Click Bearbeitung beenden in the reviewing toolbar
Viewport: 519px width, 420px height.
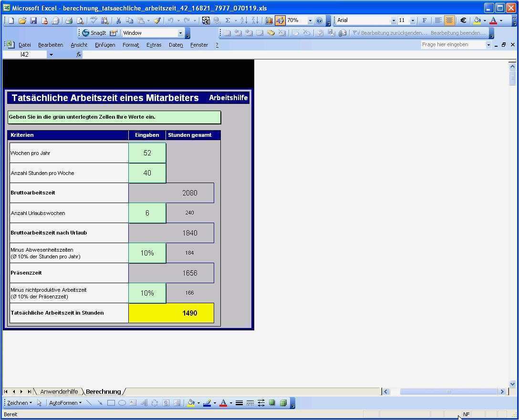[x=458, y=33]
